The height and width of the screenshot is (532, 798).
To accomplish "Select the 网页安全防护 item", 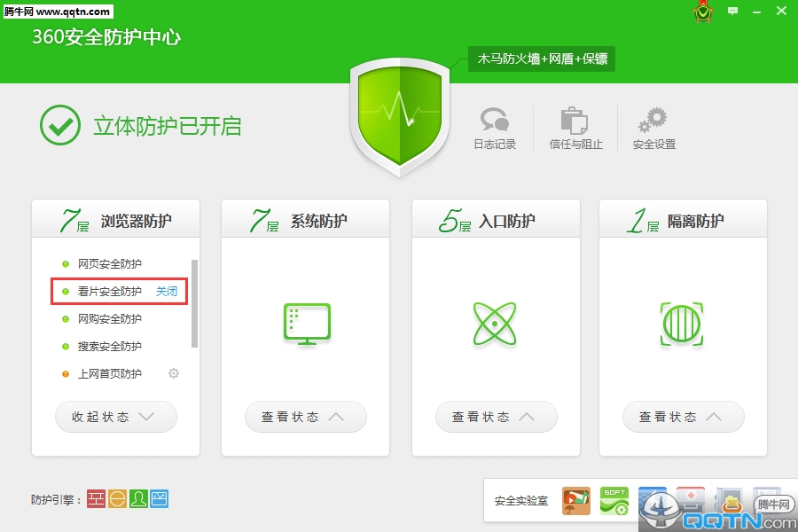I will pos(109,263).
